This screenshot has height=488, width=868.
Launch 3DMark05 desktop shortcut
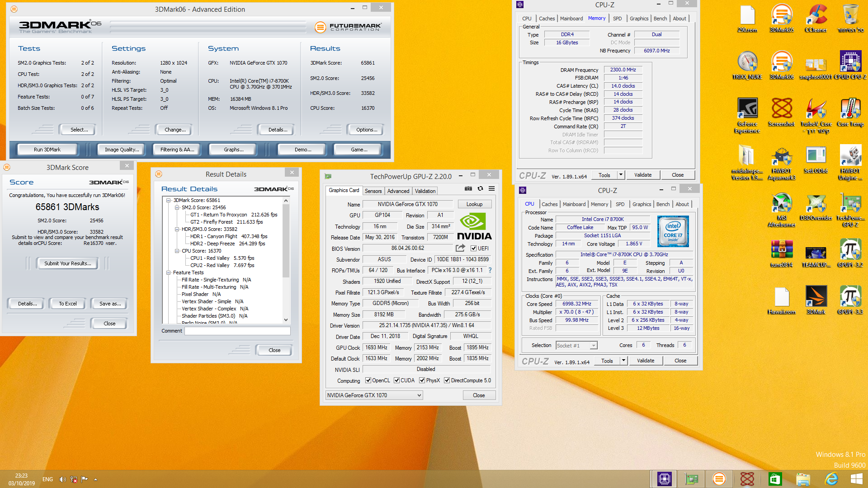tap(782, 19)
